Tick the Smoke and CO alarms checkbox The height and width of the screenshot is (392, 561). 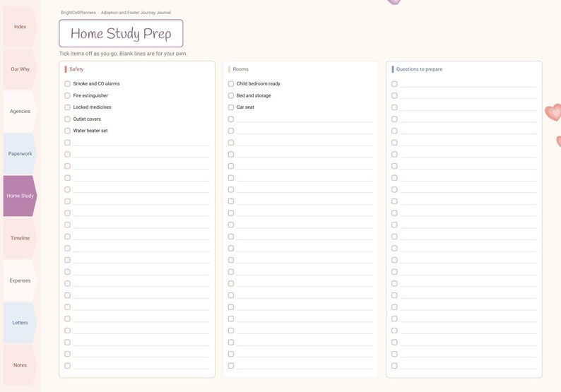pos(67,83)
